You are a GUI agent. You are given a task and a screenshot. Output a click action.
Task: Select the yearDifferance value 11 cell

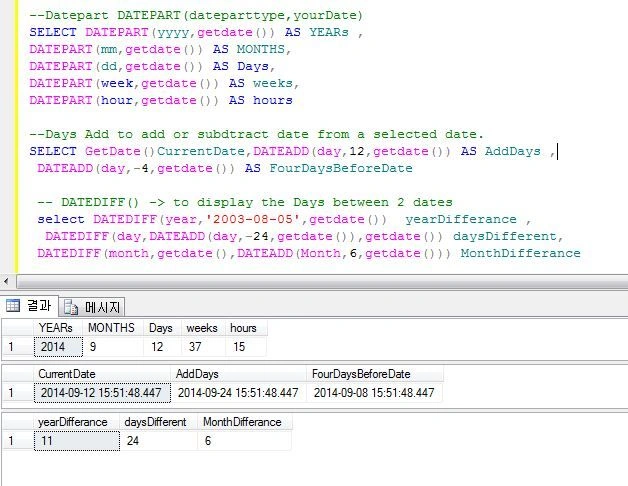77,441
